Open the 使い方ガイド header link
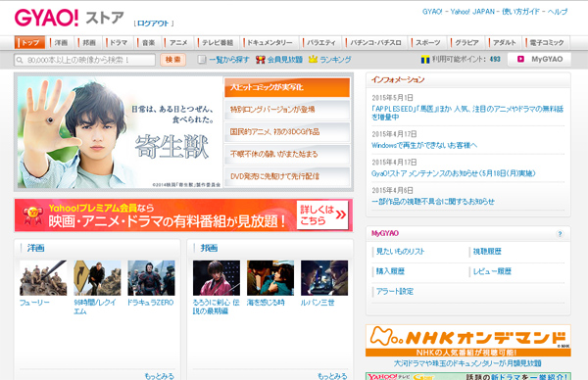This screenshot has width=588, height=380. coord(521,12)
